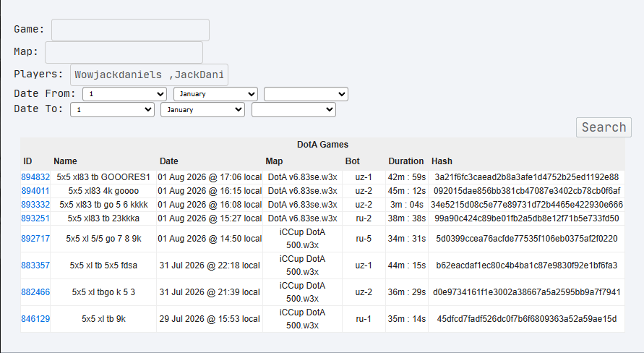Click map 'iCCup DotA 500.w3x' in row 846129

click(x=302, y=319)
